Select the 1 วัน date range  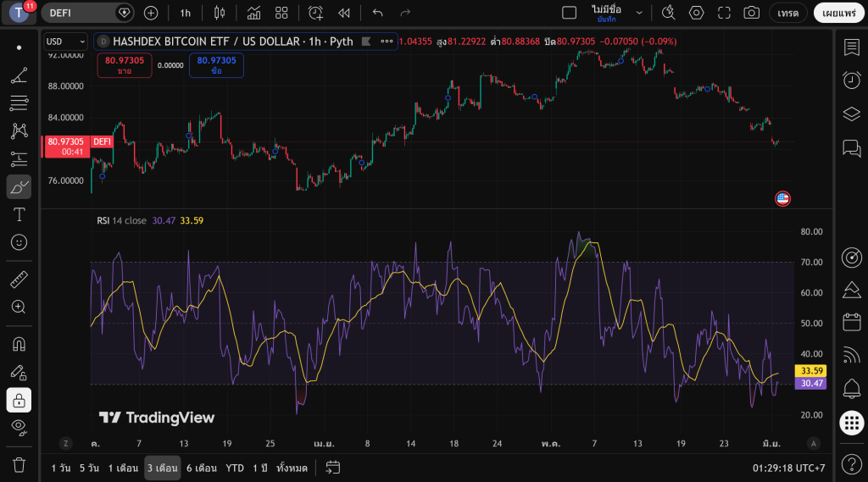[x=61, y=468]
